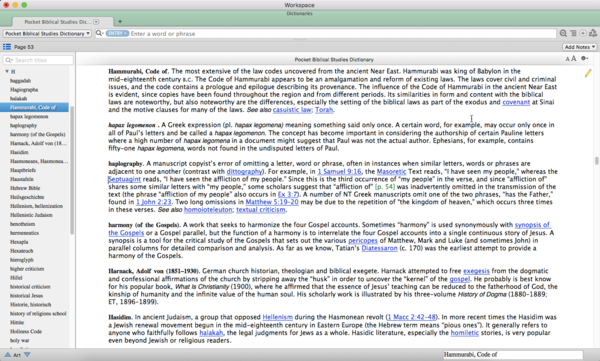The width and height of the screenshot is (600, 361).
Task: Click the Search titles field
Action: [x=38, y=60]
